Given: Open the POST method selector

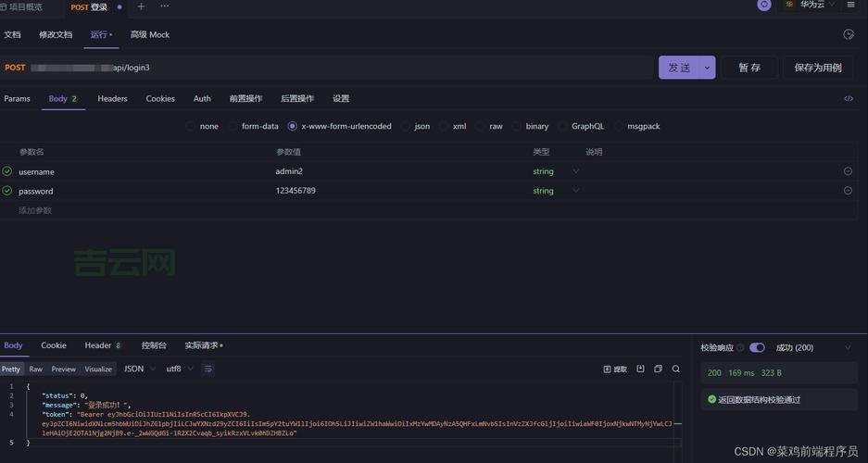Looking at the screenshot, I should (15, 68).
